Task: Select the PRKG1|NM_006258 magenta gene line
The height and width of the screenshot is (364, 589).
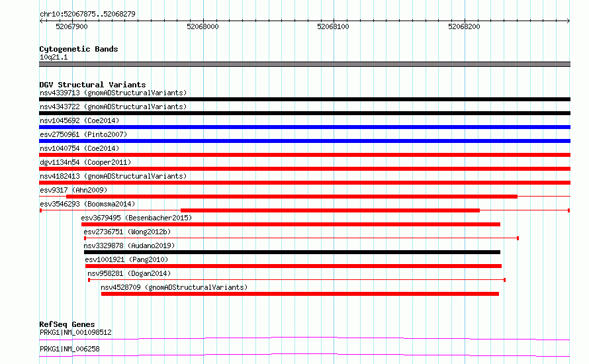Action: pos(304,355)
